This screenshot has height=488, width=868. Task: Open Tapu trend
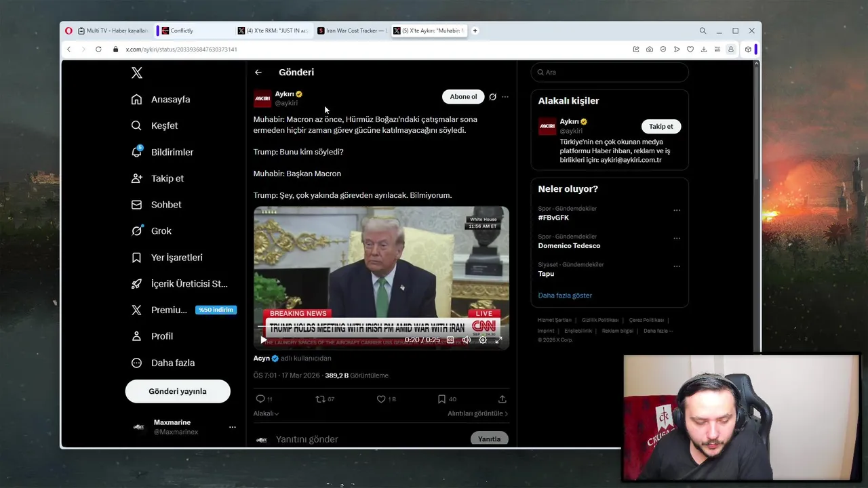[546, 274]
